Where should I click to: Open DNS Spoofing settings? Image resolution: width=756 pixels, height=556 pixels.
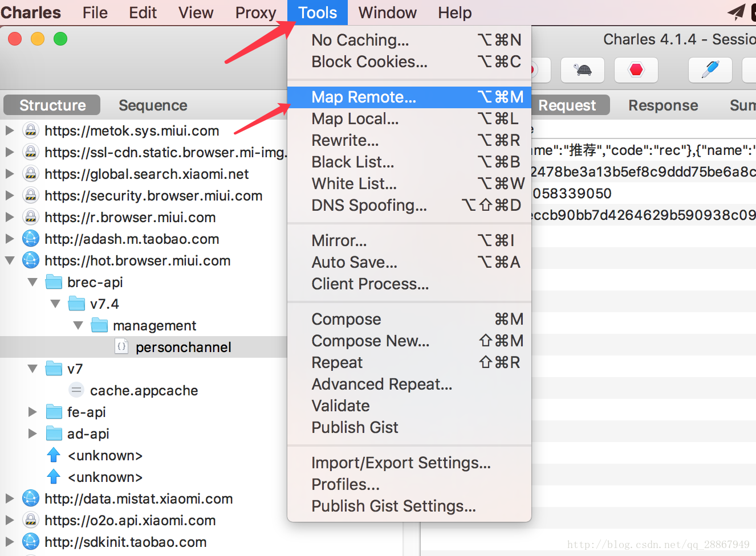tap(409, 206)
